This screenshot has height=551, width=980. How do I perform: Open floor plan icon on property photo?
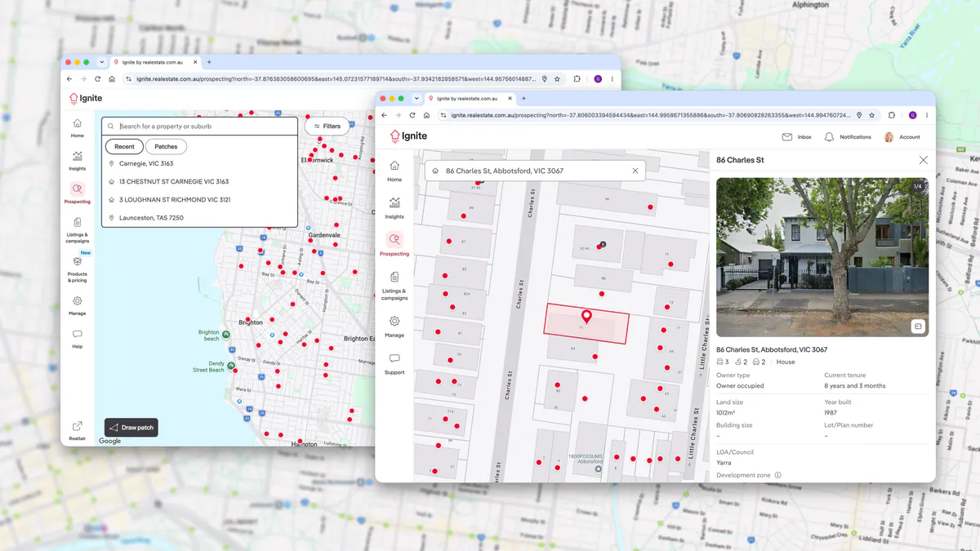918,327
